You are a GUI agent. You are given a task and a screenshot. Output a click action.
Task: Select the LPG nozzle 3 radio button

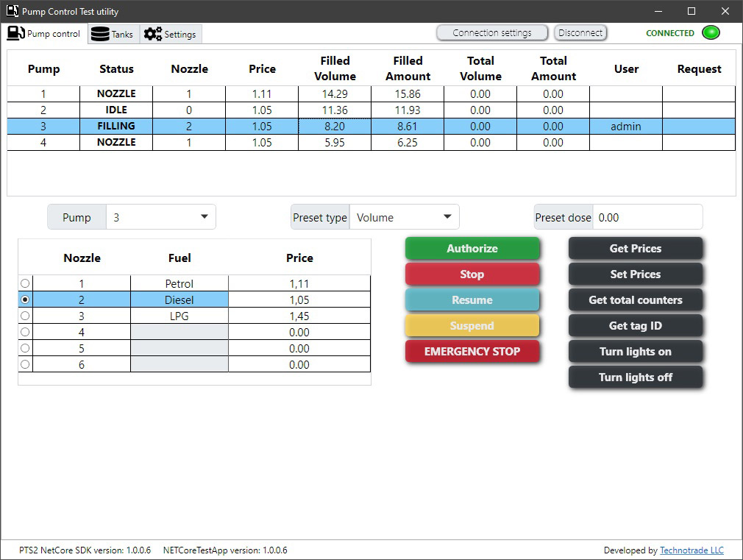pos(25,316)
